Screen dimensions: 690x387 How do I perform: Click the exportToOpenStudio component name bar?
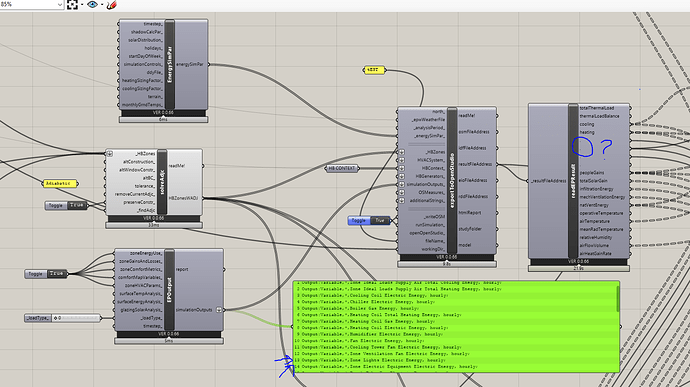coord(452,181)
